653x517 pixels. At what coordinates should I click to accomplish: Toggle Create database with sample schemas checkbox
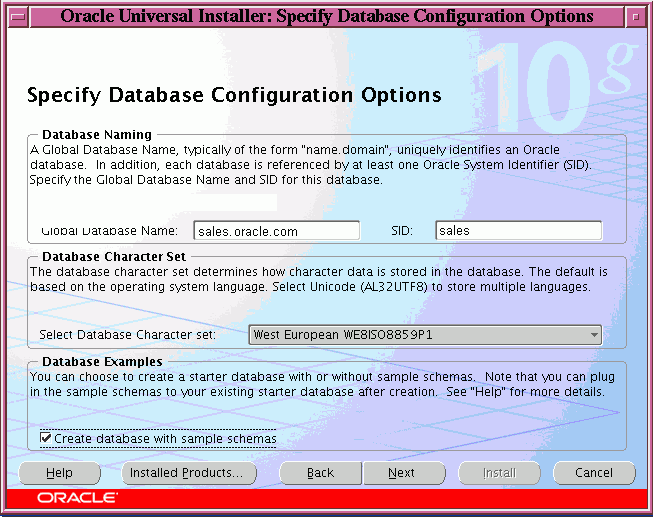[x=46, y=438]
